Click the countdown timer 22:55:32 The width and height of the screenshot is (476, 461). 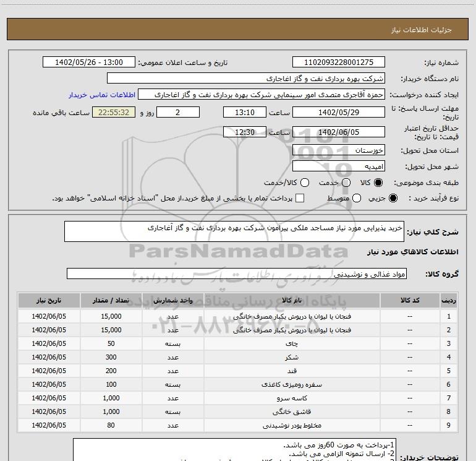pyautogui.click(x=114, y=112)
